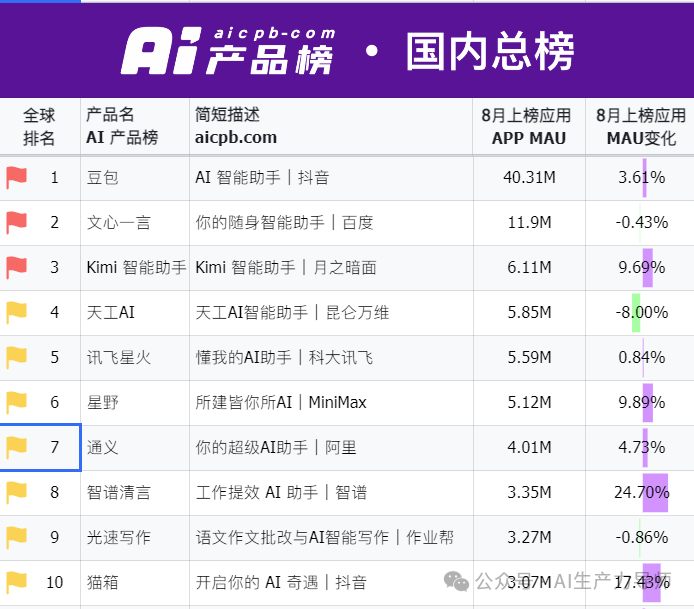Click the 5.85M MAU cell
This screenshot has width=694, height=609.
coord(529,313)
